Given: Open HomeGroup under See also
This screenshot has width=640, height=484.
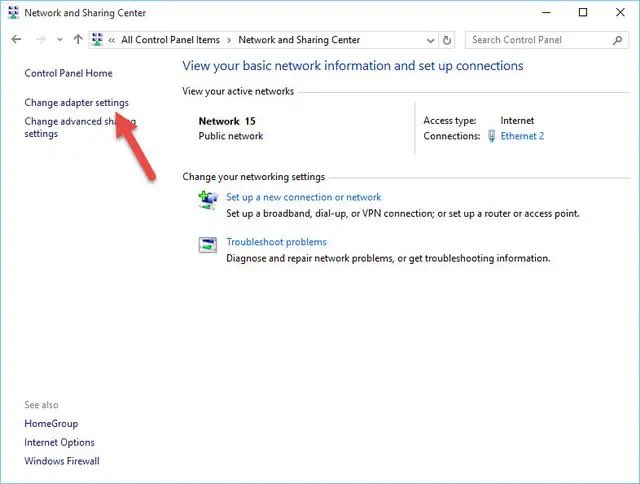Looking at the screenshot, I should [51, 424].
